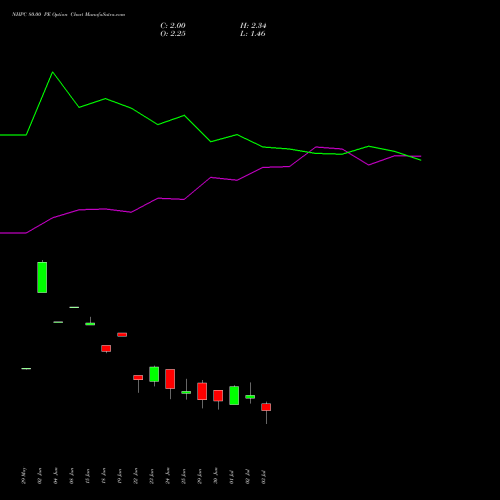Image resolution: width=500 pixels, height=500 pixels.
Task: Click the peak of the green indicator line
Action: (x=53, y=72)
